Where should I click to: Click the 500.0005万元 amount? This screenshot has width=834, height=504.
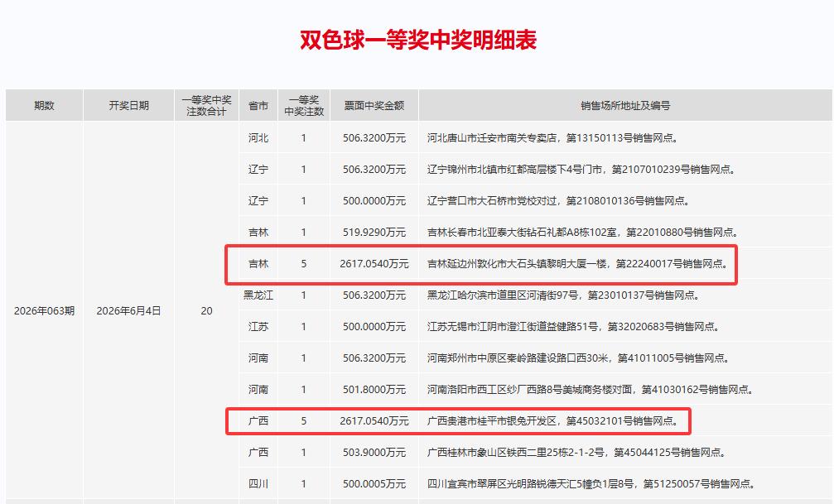point(374,483)
